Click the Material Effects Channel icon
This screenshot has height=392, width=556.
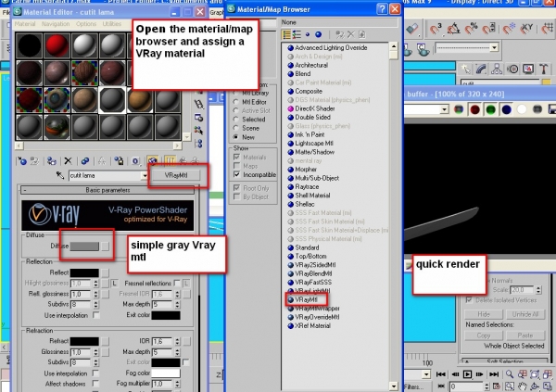(x=135, y=161)
